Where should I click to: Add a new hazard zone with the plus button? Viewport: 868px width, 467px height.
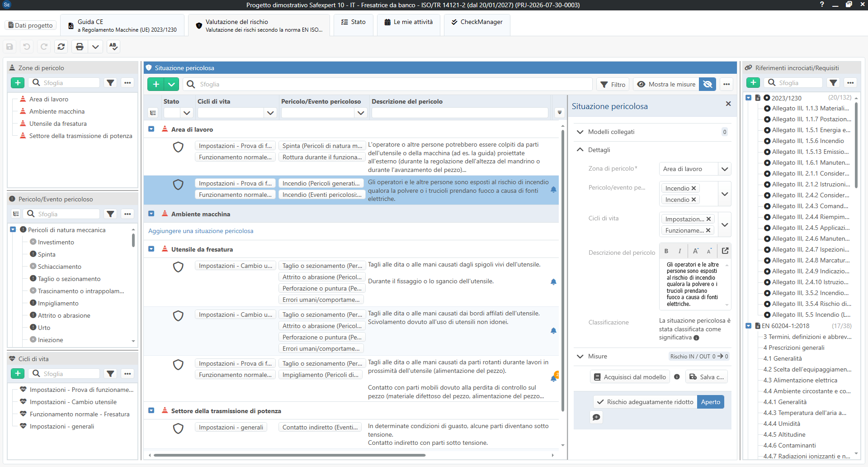18,83
